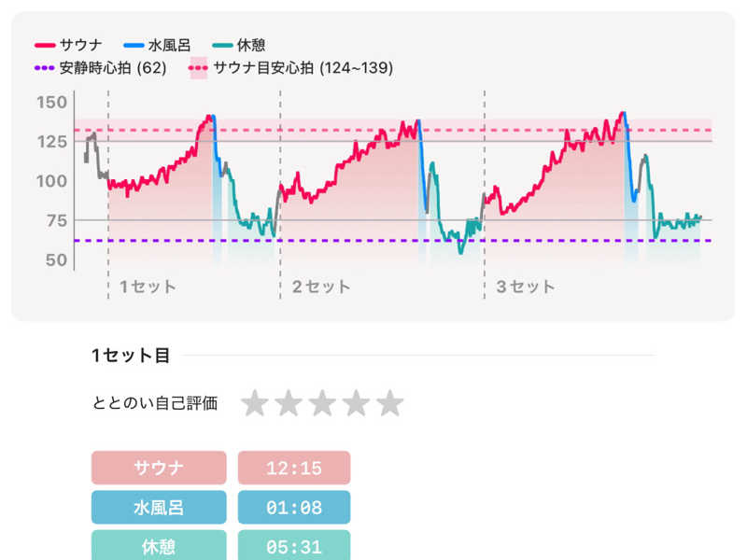Click the 1セット目 section heading

tap(131, 355)
